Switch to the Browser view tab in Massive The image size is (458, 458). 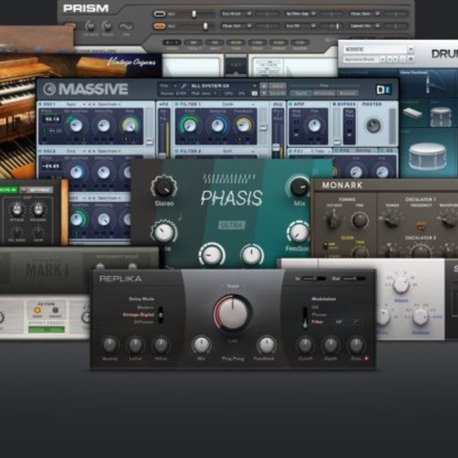347,93
